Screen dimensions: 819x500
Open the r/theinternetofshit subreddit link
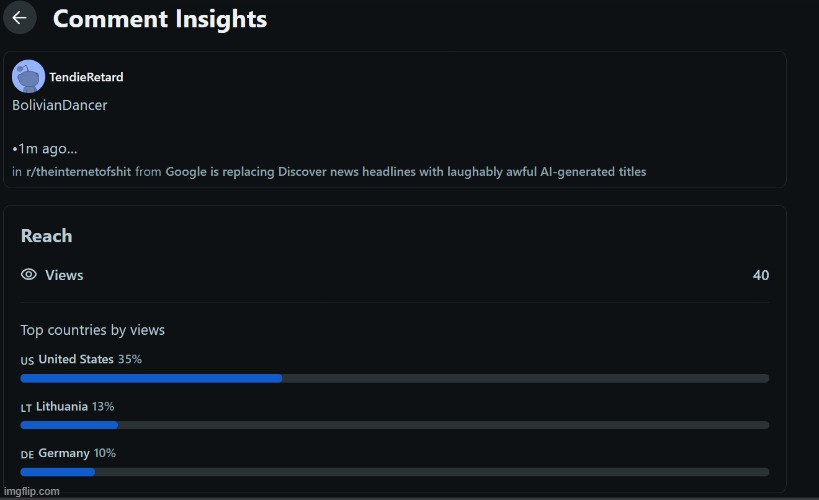78,172
